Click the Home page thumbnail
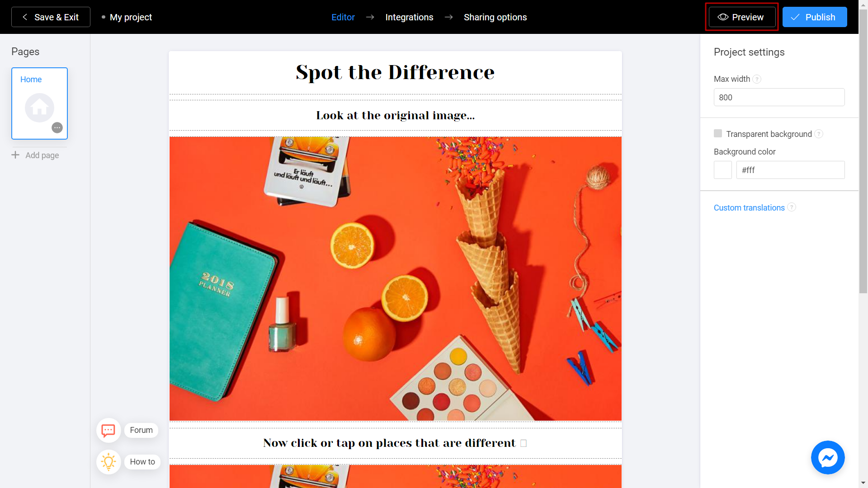Viewport: 868px width, 488px height. (x=39, y=103)
